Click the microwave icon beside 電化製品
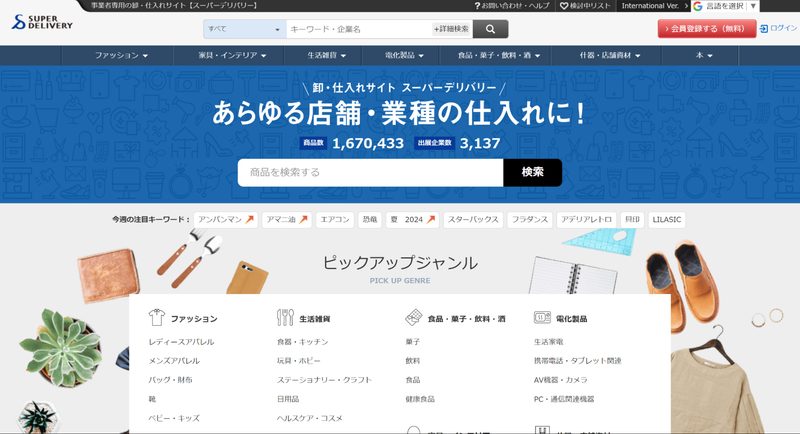Screen dimensions: 800x434 pos(542,317)
